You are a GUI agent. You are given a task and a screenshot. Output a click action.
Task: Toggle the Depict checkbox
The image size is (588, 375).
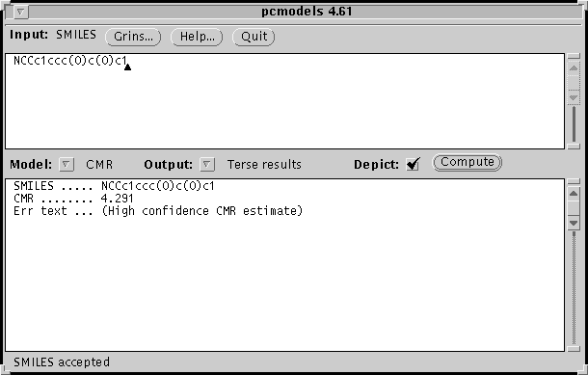pos(413,164)
